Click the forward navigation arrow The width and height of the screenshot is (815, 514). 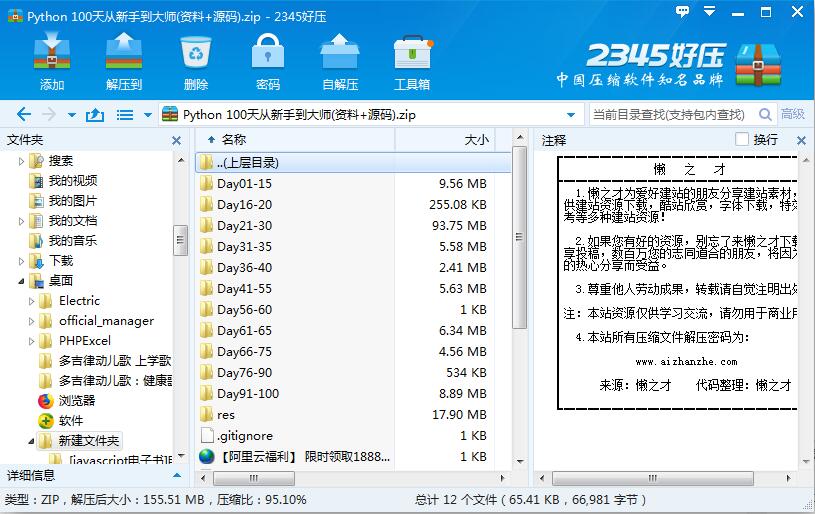coord(48,114)
